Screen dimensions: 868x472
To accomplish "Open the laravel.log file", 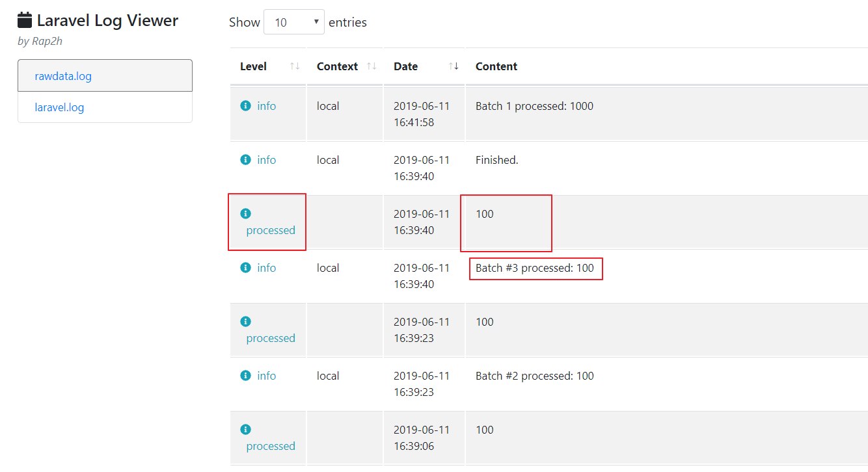I will [59, 107].
